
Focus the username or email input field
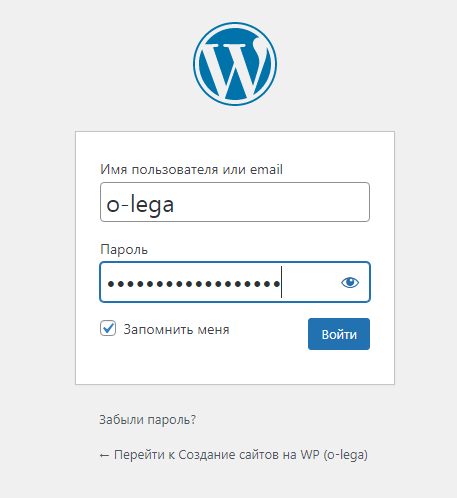coord(235,202)
